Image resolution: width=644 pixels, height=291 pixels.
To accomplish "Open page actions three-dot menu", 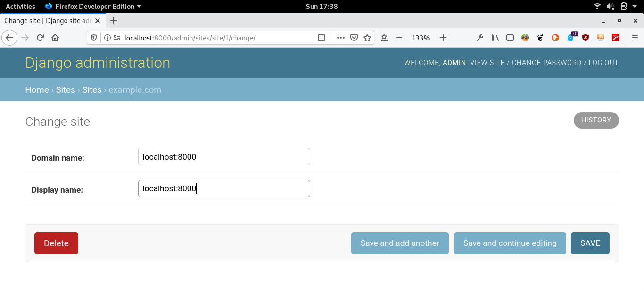I will click(x=341, y=38).
